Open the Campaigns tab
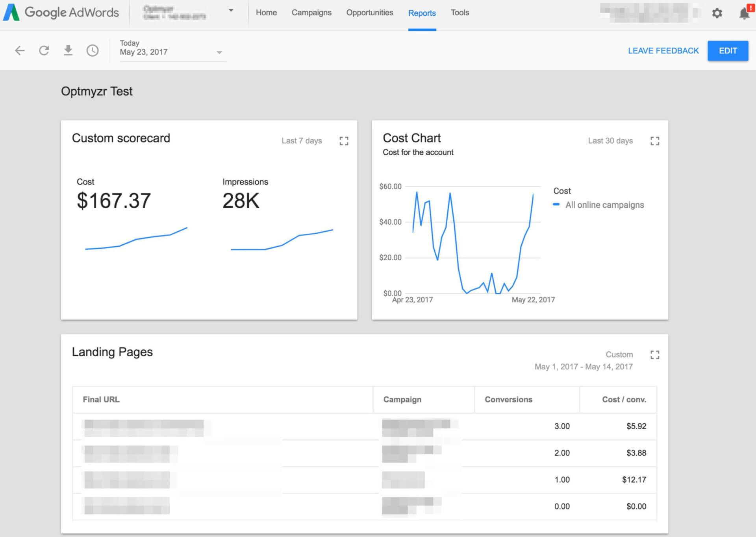 click(311, 13)
